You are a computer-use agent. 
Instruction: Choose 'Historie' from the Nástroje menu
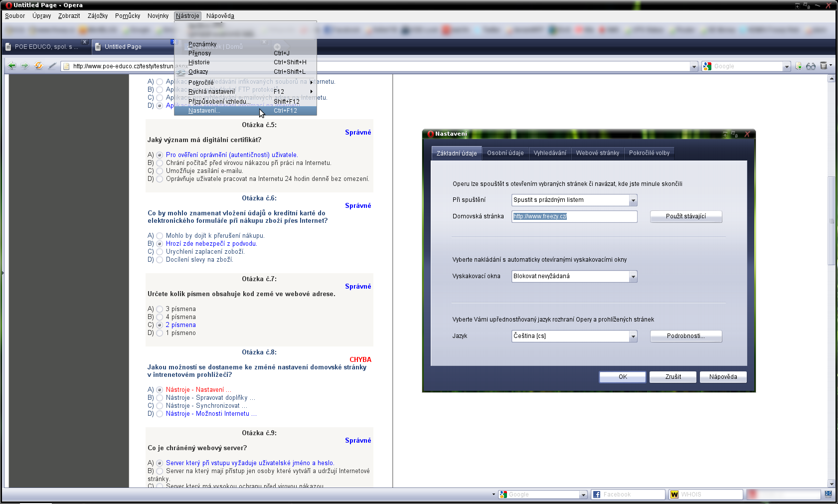pos(199,62)
